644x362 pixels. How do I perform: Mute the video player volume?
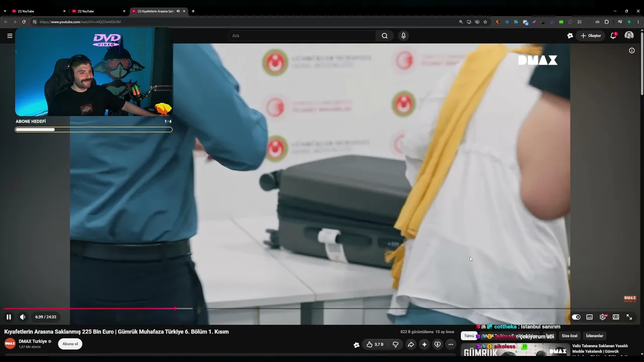point(23,317)
